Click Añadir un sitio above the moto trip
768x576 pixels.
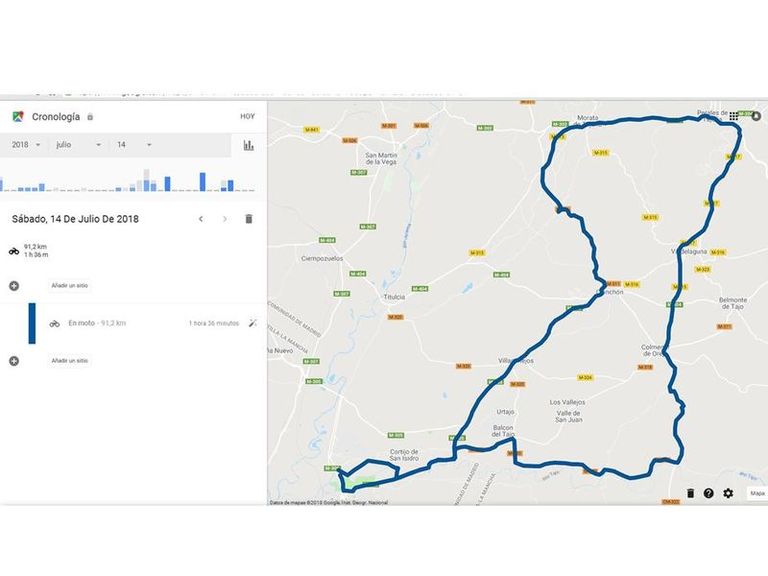click(70, 286)
